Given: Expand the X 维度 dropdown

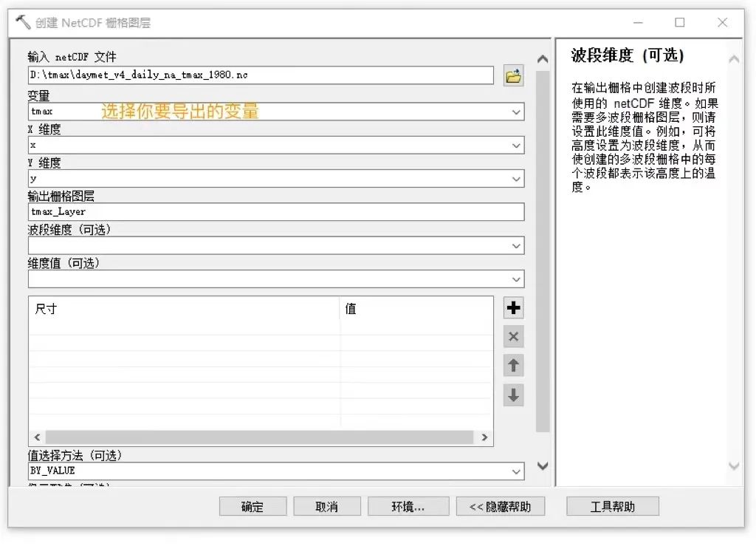Looking at the screenshot, I should (518, 145).
